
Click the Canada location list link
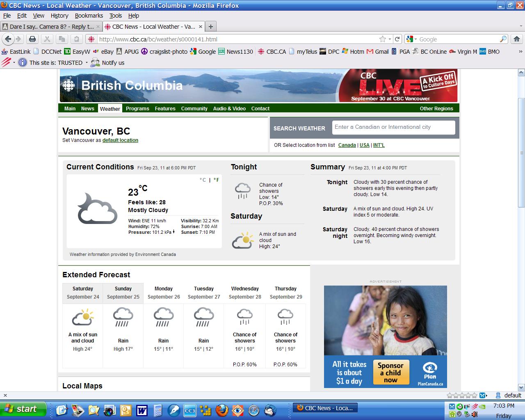click(347, 145)
